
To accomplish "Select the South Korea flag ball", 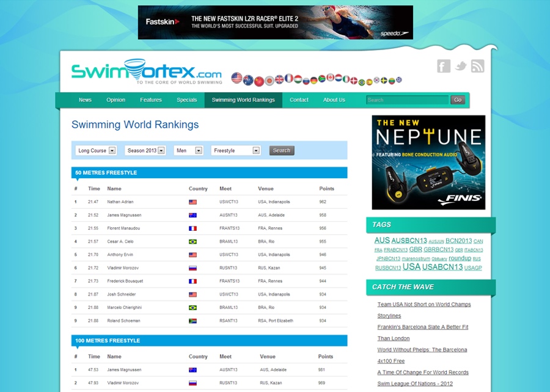I will click(x=376, y=80).
